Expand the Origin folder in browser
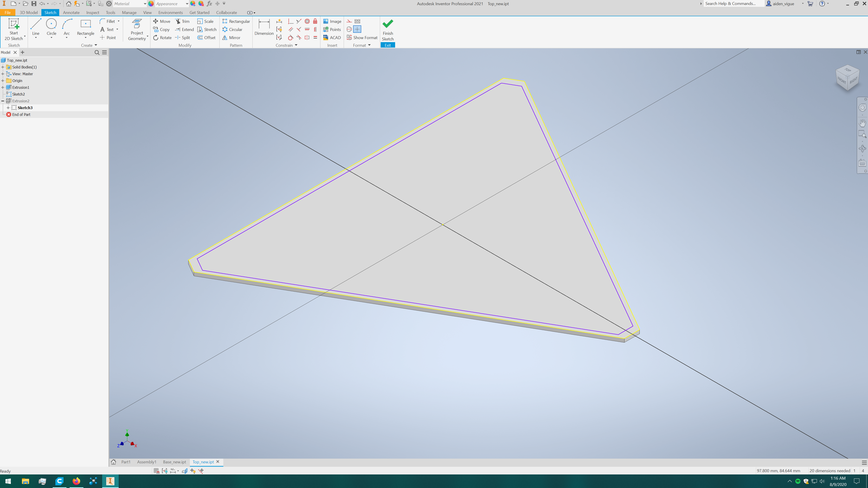This screenshot has width=868, height=488. coord(3,81)
